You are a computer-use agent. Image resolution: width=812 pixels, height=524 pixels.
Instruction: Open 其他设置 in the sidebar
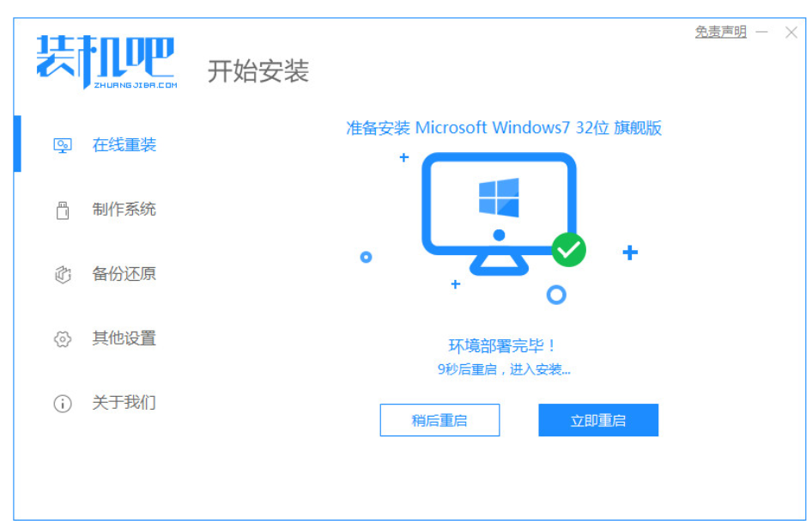click(x=124, y=338)
